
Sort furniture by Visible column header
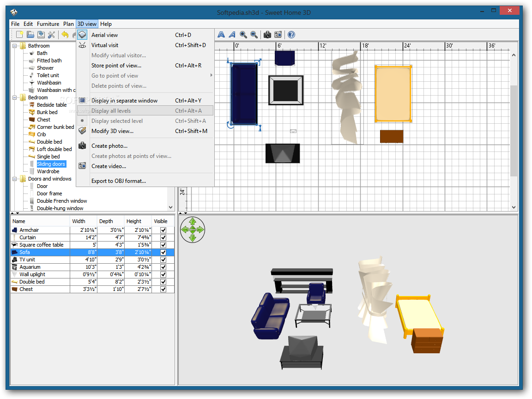click(x=163, y=221)
